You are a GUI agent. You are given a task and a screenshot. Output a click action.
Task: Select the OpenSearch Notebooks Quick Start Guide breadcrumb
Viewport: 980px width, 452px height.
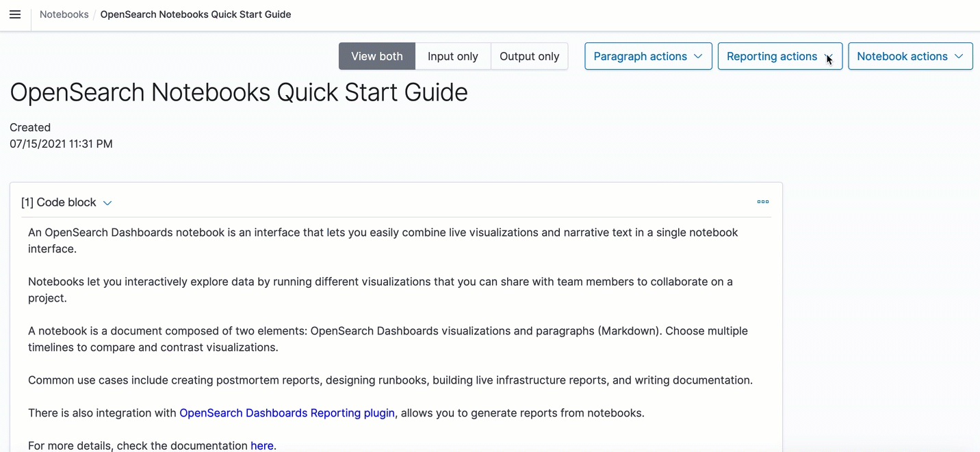click(x=196, y=14)
